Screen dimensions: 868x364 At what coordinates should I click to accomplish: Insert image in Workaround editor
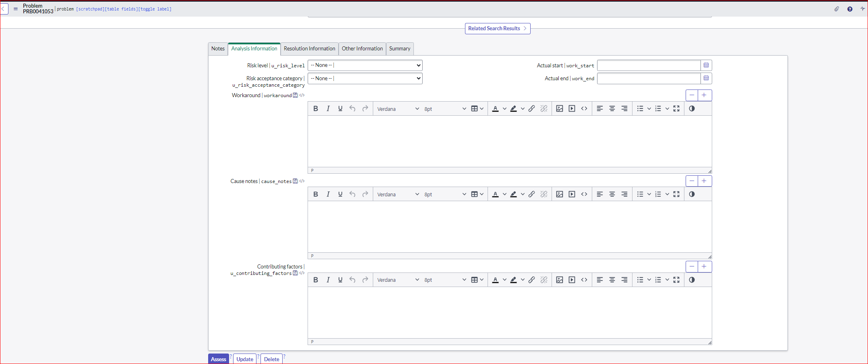(x=560, y=108)
